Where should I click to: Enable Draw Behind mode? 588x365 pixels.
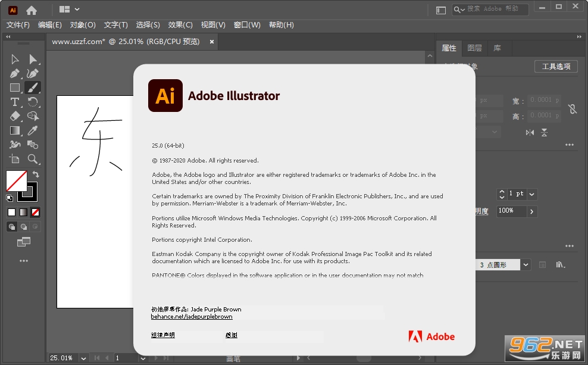click(24, 227)
